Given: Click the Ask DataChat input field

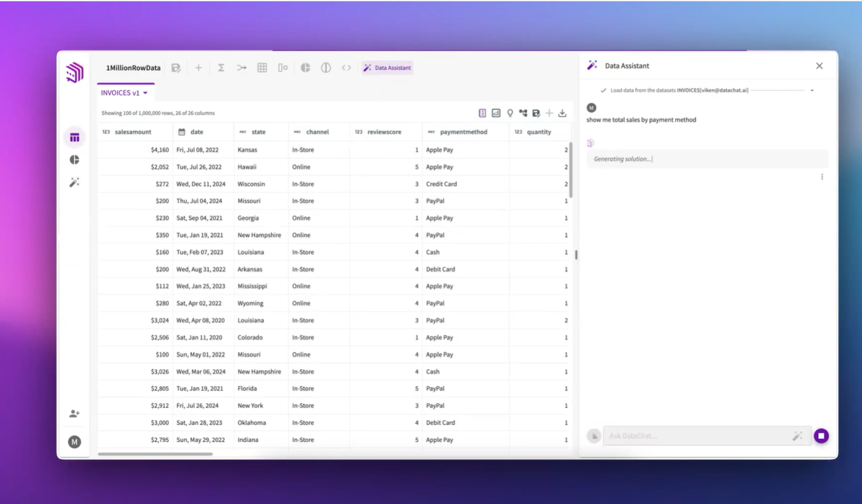Looking at the screenshot, I should pos(697,436).
